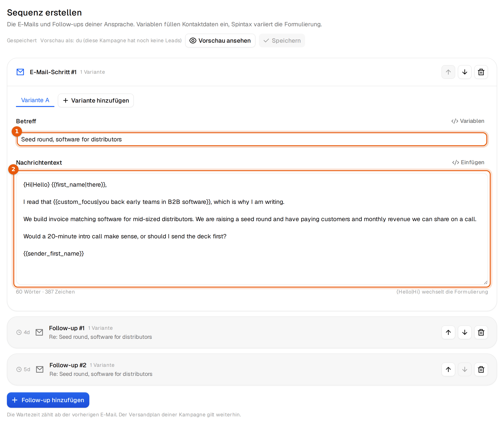The width and height of the screenshot is (504, 425).
Task: Select the Variante A tab
Action: 35,100
